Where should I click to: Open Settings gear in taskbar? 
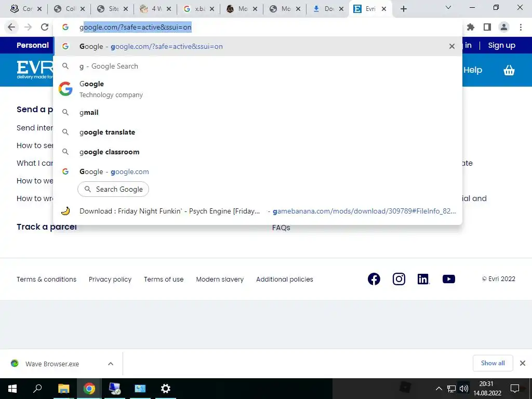(166, 389)
